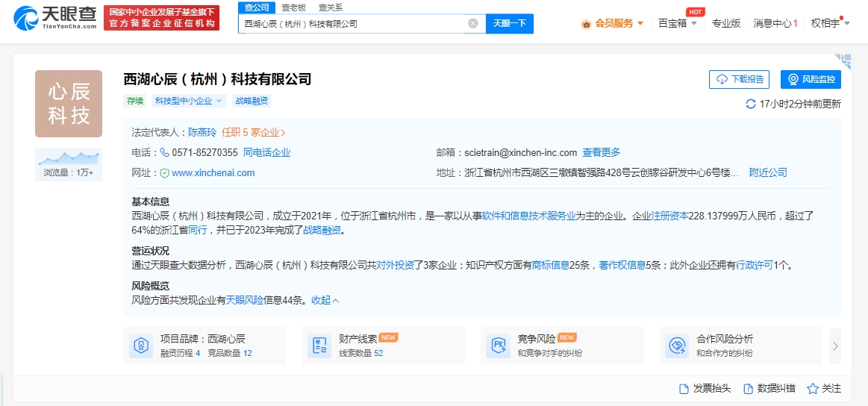This screenshot has width=868, height=406.
Task: Click the member service crown icon
Action: click(x=587, y=24)
